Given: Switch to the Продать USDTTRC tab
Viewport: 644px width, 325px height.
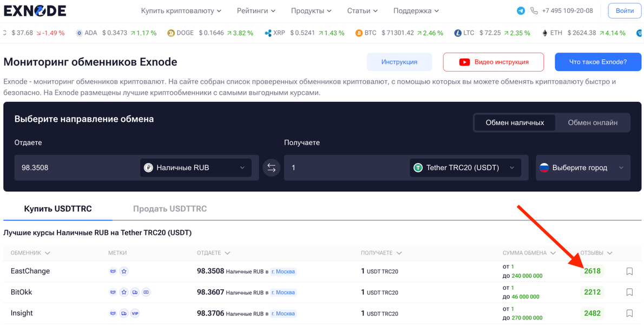Looking at the screenshot, I should tap(169, 209).
